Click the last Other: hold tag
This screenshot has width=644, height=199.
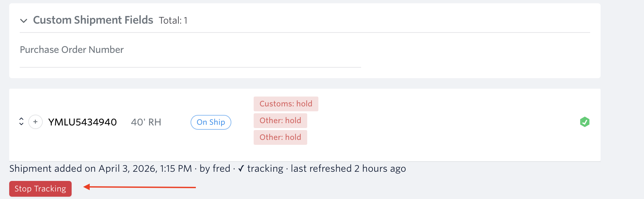(280, 137)
